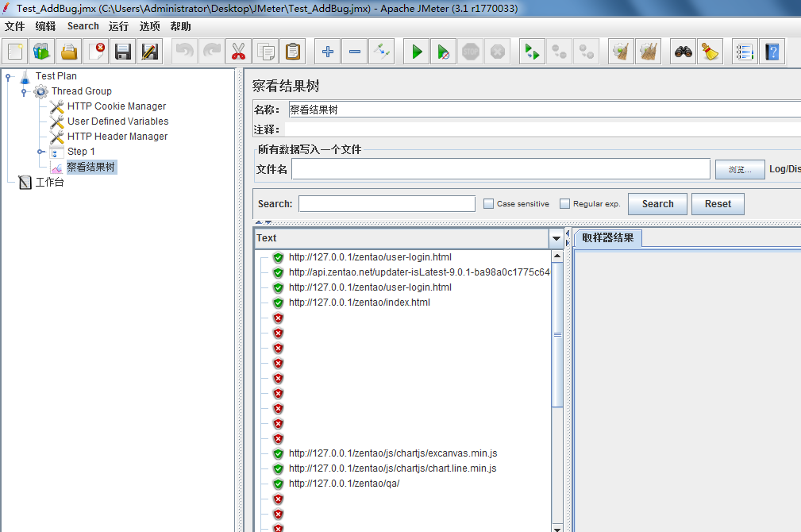This screenshot has width=801, height=532.
Task: Enable the Regular exp. checkbox
Action: coord(564,204)
